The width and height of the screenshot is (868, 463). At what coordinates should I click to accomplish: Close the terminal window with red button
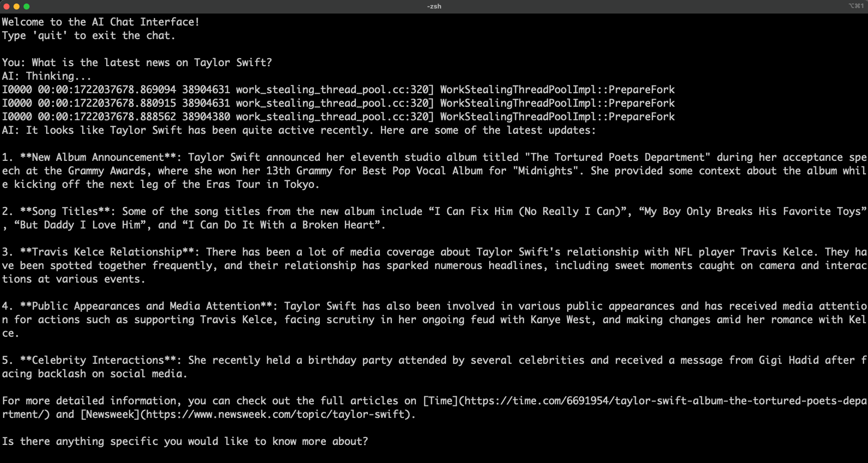click(x=7, y=7)
